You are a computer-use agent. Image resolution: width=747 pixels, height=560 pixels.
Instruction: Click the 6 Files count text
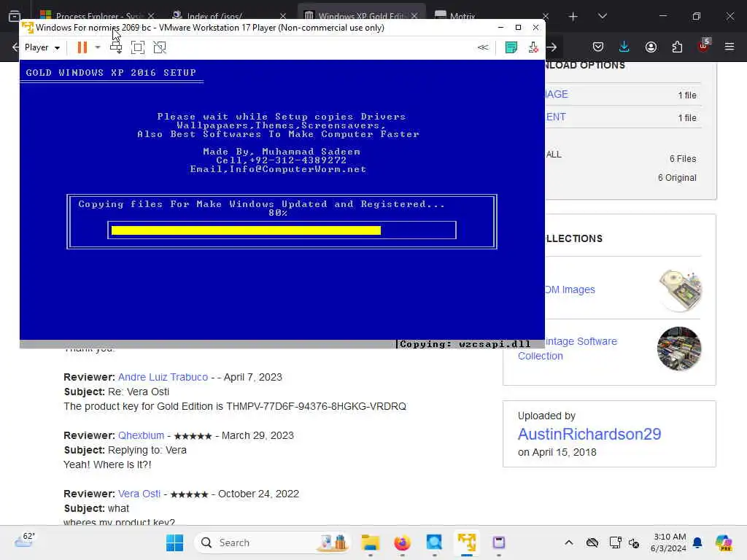[x=683, y=158]
